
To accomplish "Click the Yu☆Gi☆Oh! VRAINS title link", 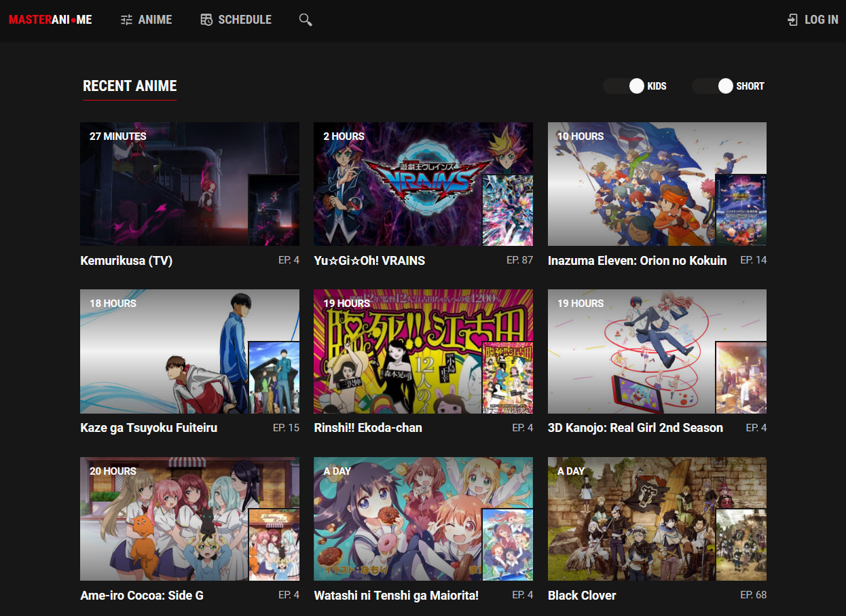I will [x=369, y=261].
